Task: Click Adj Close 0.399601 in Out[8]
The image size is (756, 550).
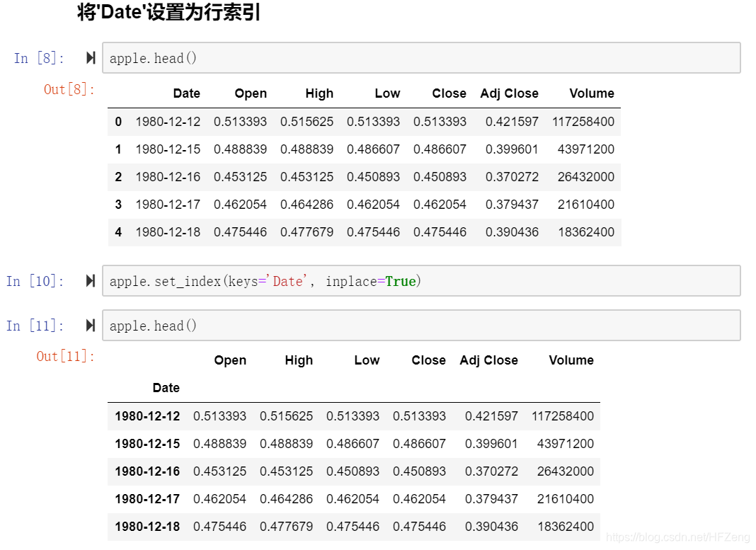Action: click(x=512, y=149)
